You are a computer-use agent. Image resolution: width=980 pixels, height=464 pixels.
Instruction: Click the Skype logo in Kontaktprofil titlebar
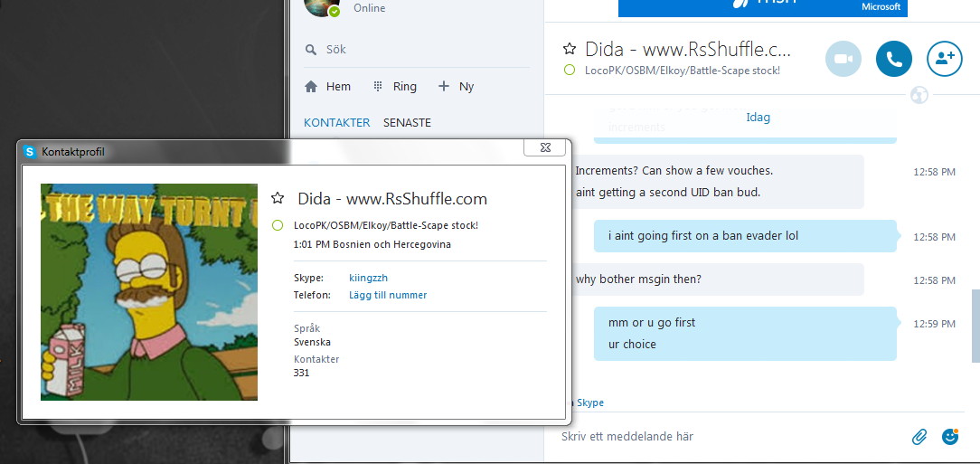pos(29,151)
